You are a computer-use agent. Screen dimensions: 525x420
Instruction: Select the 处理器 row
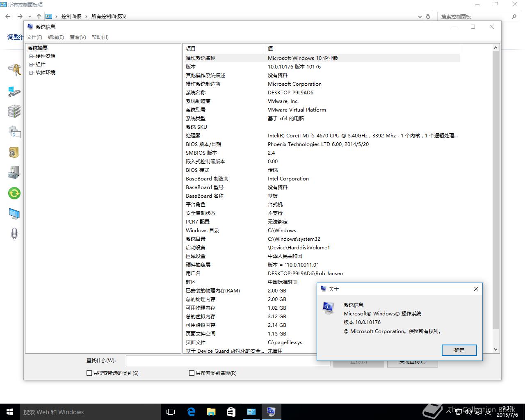click(321, 136)
